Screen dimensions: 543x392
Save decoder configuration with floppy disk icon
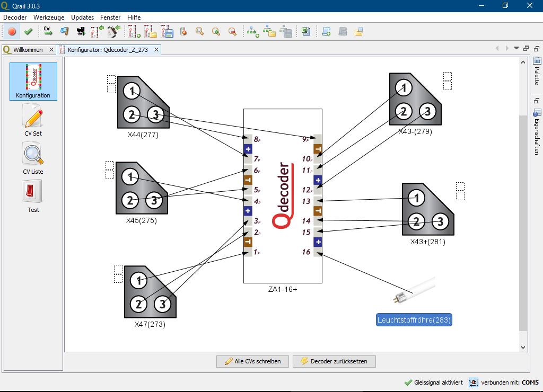167,31
